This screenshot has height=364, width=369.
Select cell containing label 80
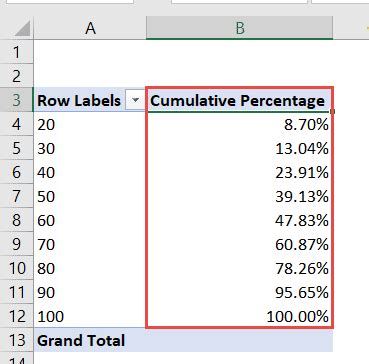(x=90, y=268)
